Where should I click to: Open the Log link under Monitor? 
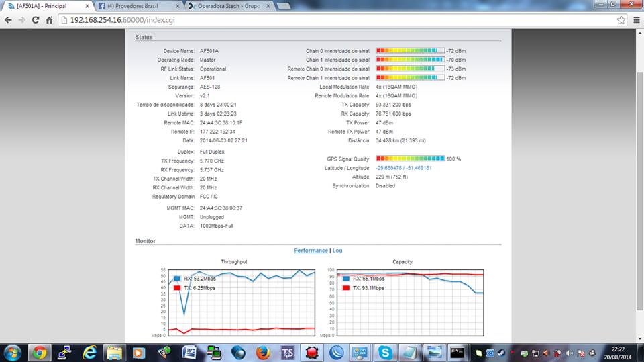(337, 251)
